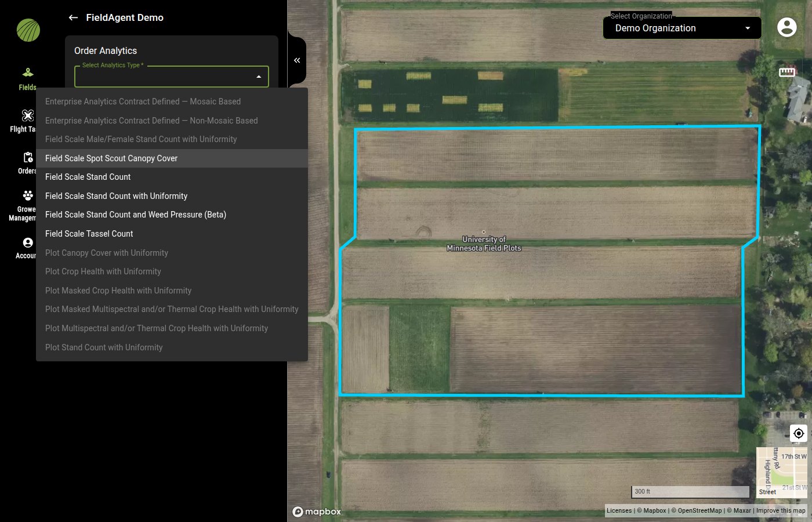The width and height of the screenshot is (812, 522).
Task: Center map on my current location
Action: click(799, 433)
